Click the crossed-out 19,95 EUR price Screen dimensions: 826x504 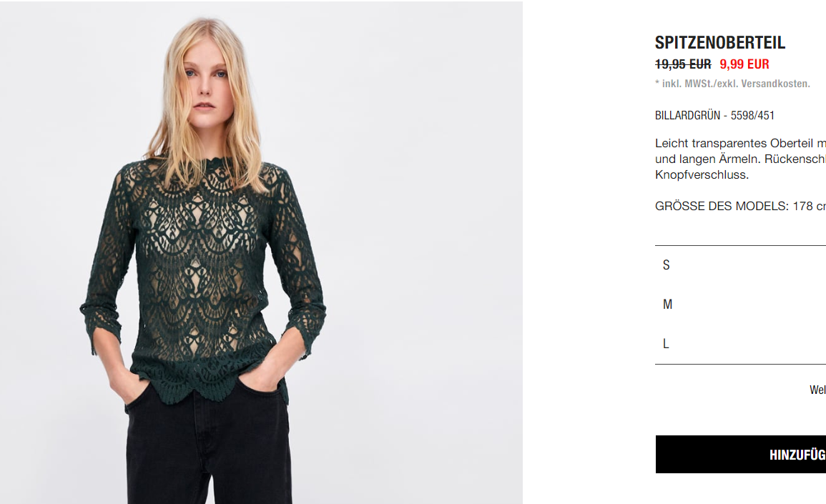(683, 64)
